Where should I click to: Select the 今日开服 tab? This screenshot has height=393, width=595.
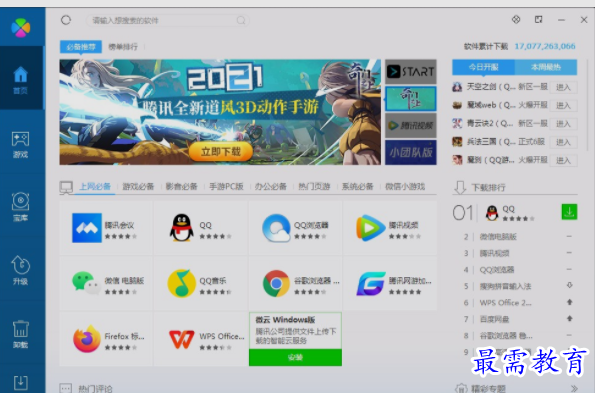tap(483, 67)
